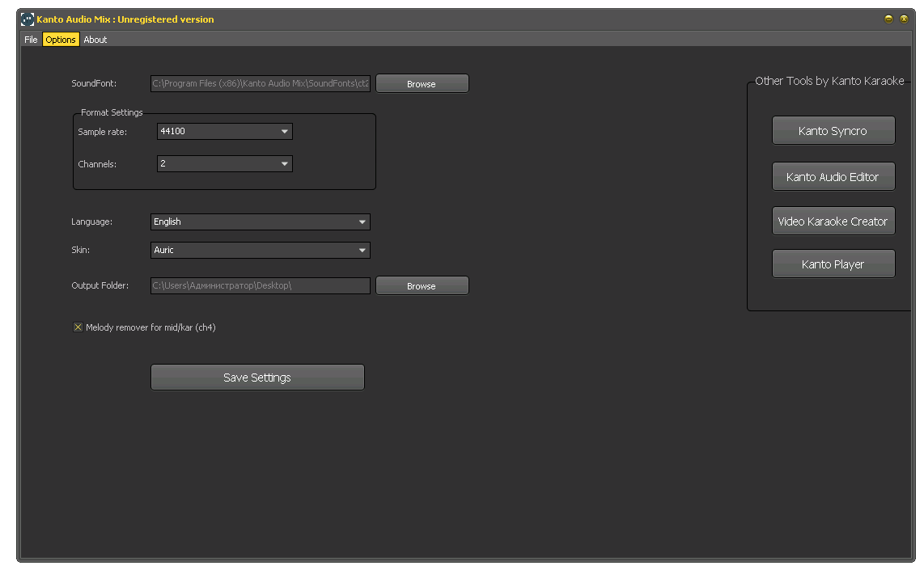
Task: Open Video Karaoke Creator
Action: coord(833,222)
